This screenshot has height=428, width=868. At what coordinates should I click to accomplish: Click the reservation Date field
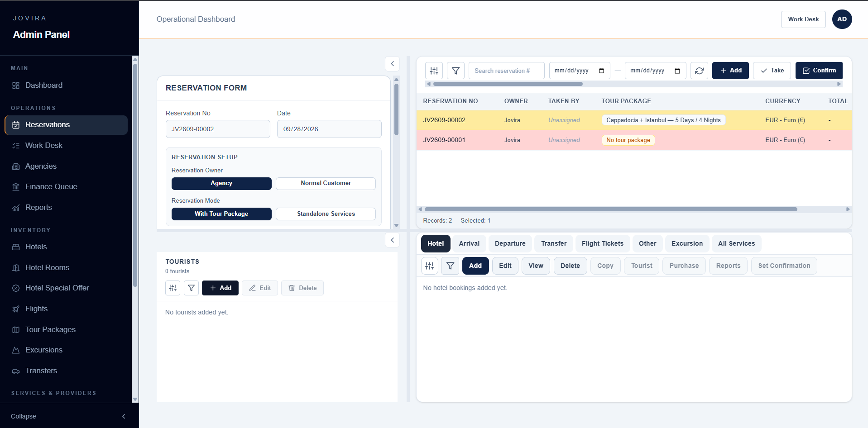pyautogui.click(x=329, y=129)
